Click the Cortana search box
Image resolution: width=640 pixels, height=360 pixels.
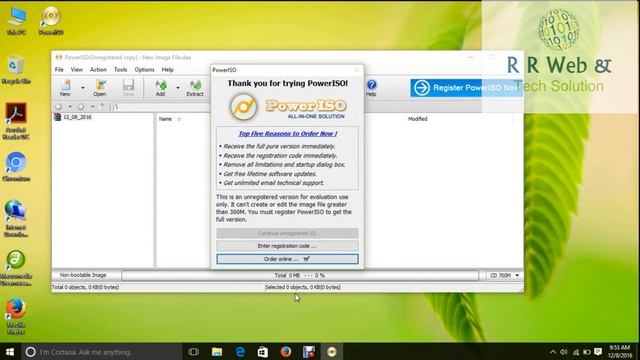pyautogui.click(x=101, y=352)
